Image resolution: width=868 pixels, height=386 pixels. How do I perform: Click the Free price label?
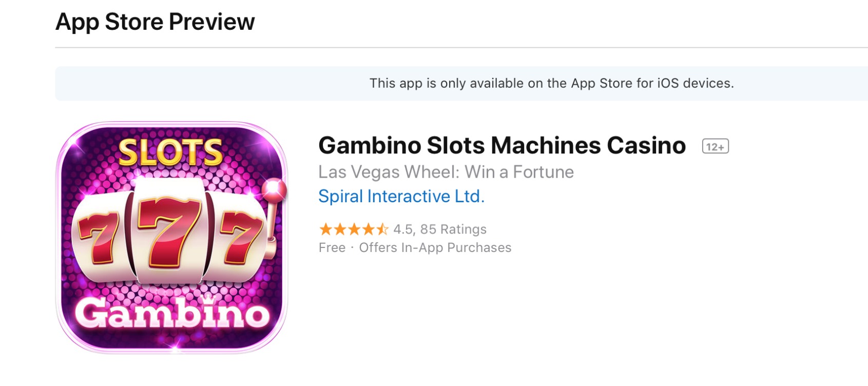click(332, 248)
